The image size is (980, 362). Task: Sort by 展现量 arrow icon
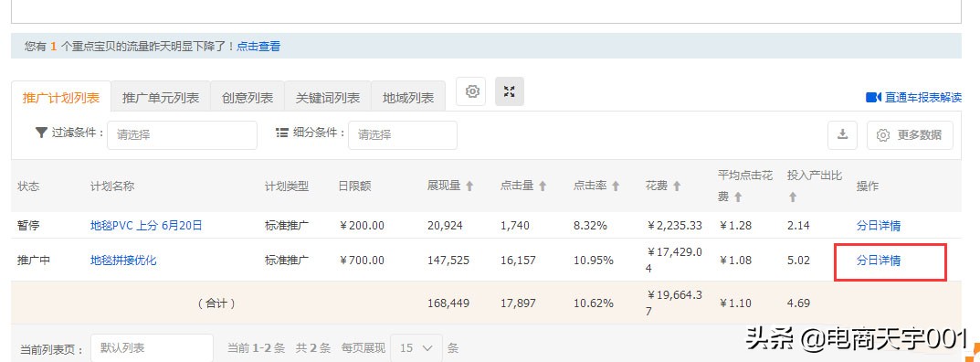click(470, 186)
